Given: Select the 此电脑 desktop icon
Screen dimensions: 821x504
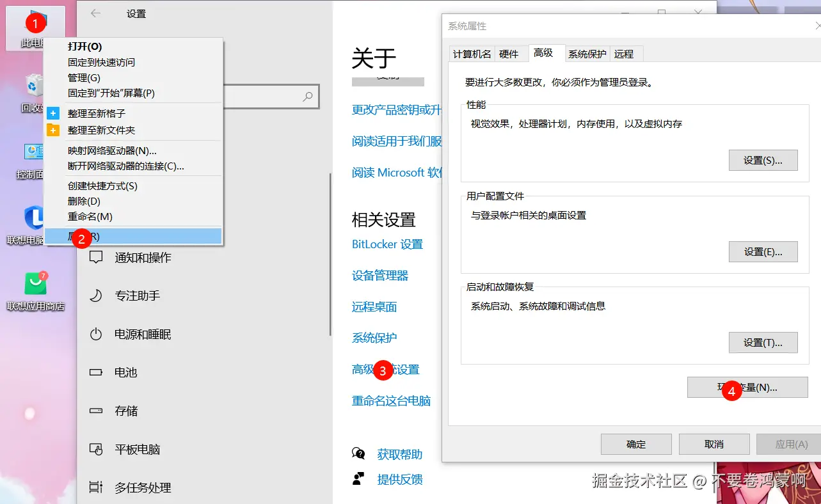Looking at the screenshot, I should pos(36,28).
